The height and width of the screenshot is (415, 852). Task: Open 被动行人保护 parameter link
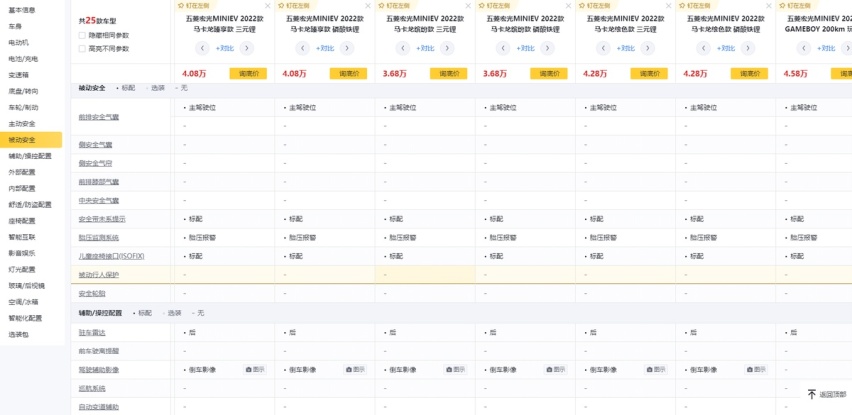pyautogui.click(x=99, y=275)
